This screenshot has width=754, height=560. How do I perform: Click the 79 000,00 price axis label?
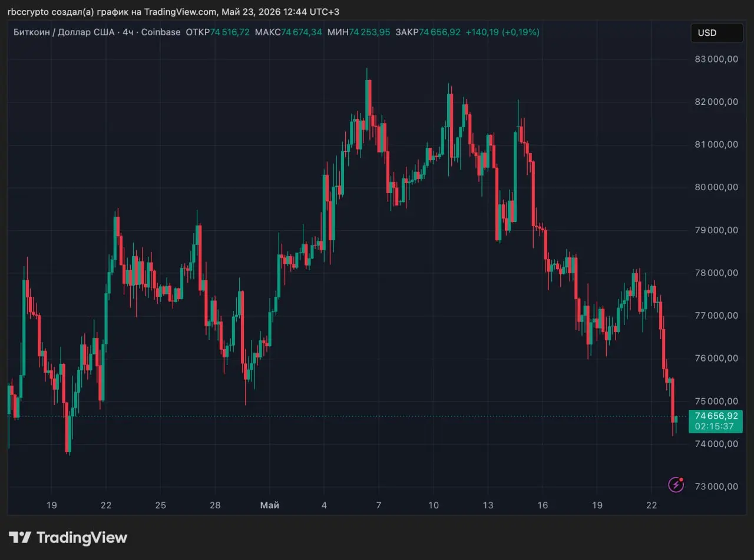pos(716,230)
